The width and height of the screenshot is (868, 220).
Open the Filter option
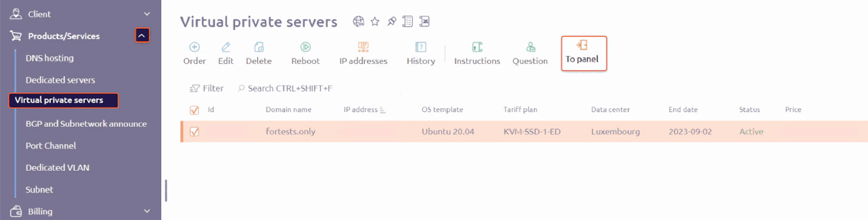tap(207, 88)
